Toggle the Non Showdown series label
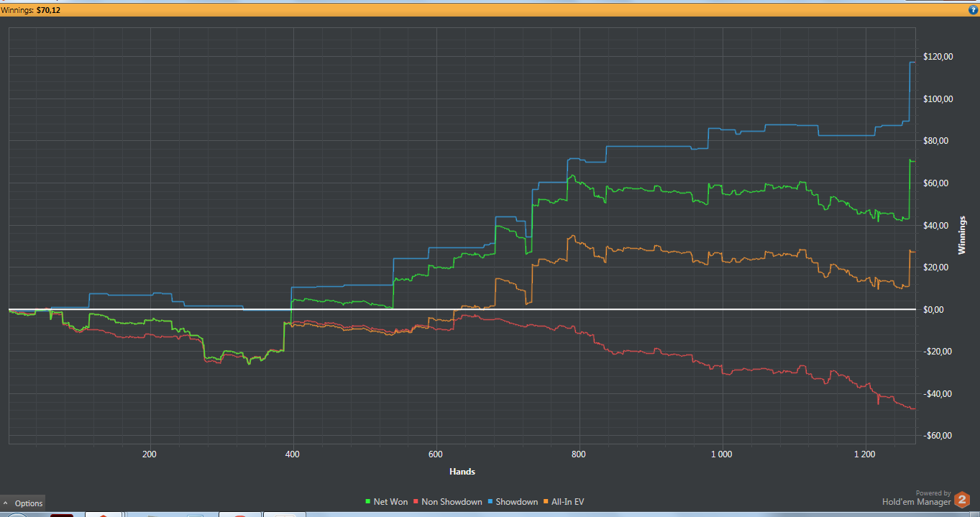This screenshot has width=980, height=517. click(x=452, y=502)
